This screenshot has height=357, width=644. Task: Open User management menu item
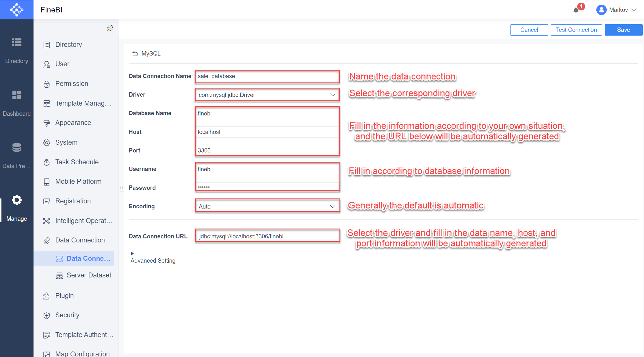(76, 64)
